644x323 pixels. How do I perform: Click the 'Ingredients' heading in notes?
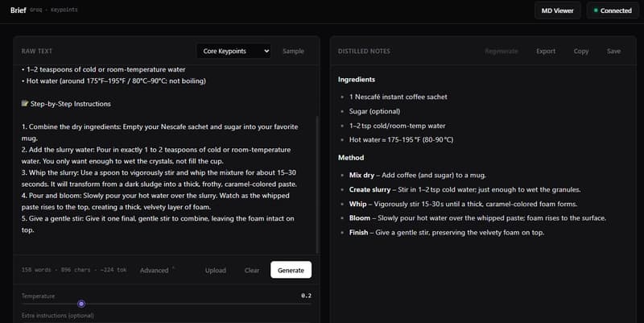[x=357, y=79]
